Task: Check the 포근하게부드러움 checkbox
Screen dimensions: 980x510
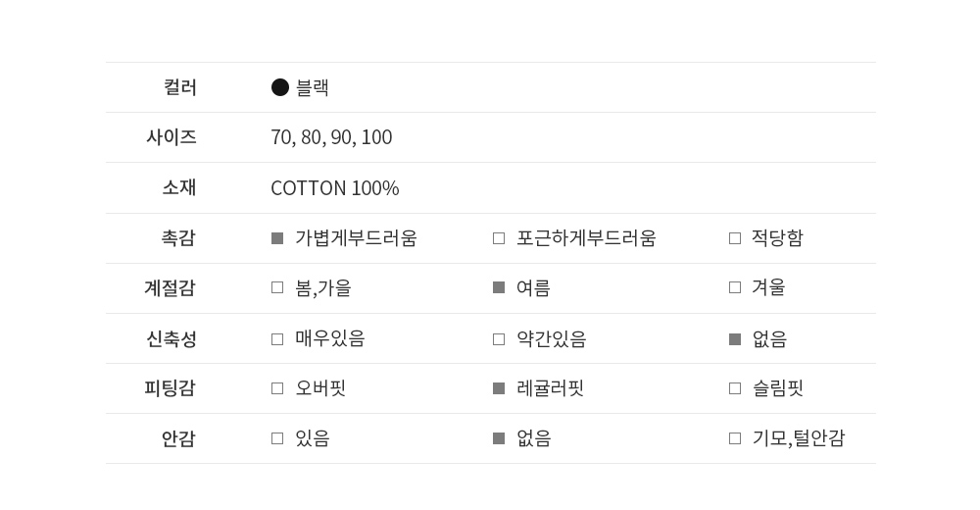Action: (x=499, y=238)
